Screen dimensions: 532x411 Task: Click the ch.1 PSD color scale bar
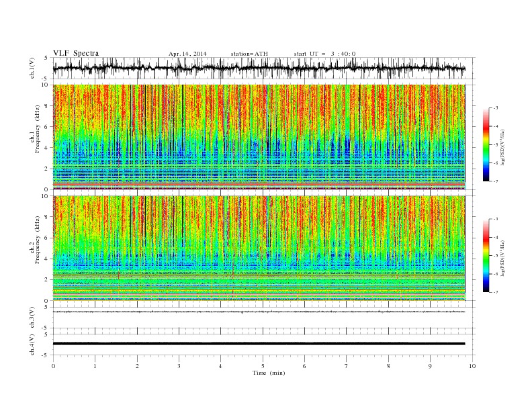pyautogui.click(x=486, y=144)
